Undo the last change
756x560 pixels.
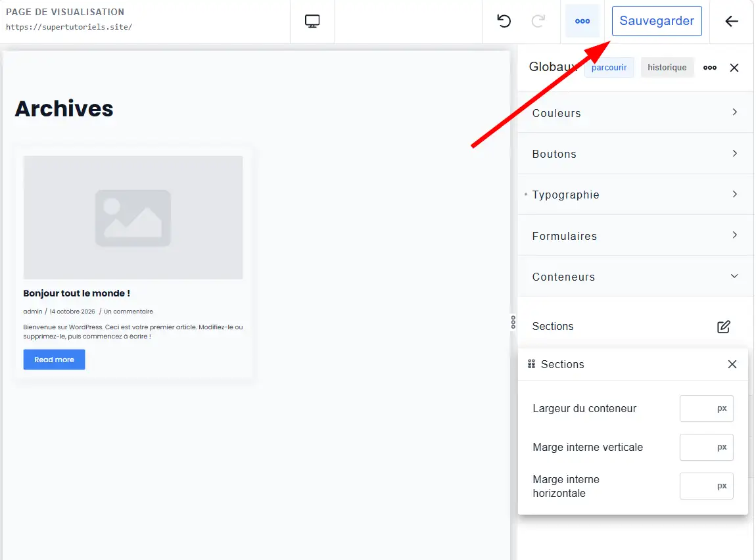(504, 21)
